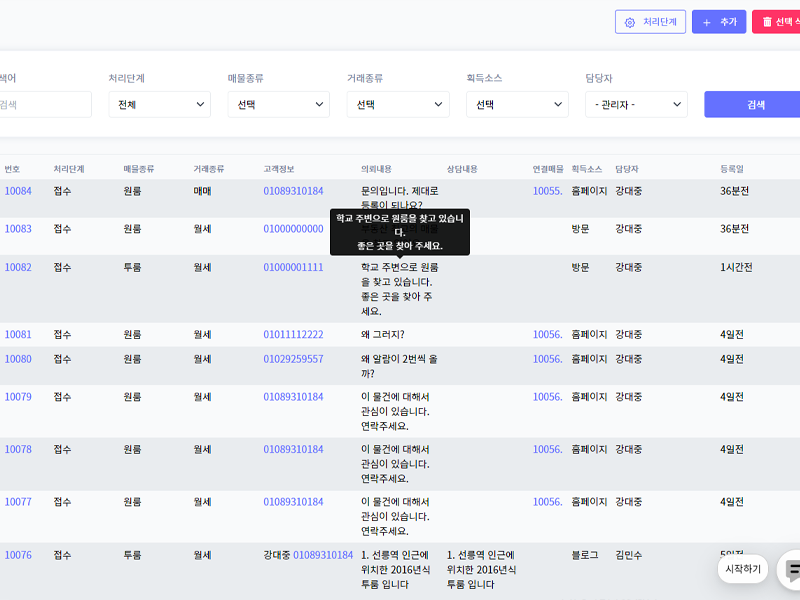Screen dimensions: 800x600
Task: Click 방문 source in row 10083
Action: coord(580,229)
